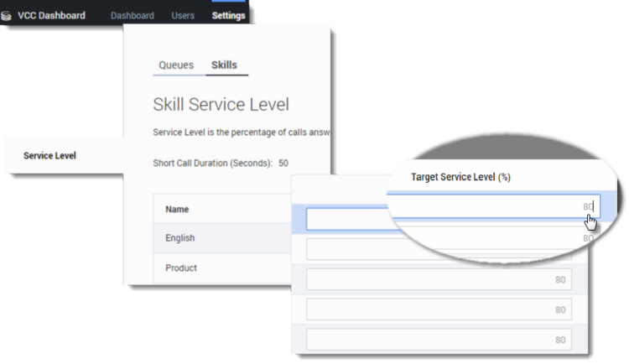
Task: Click the VCC Dashboard title text
Action: pos(51,16)
